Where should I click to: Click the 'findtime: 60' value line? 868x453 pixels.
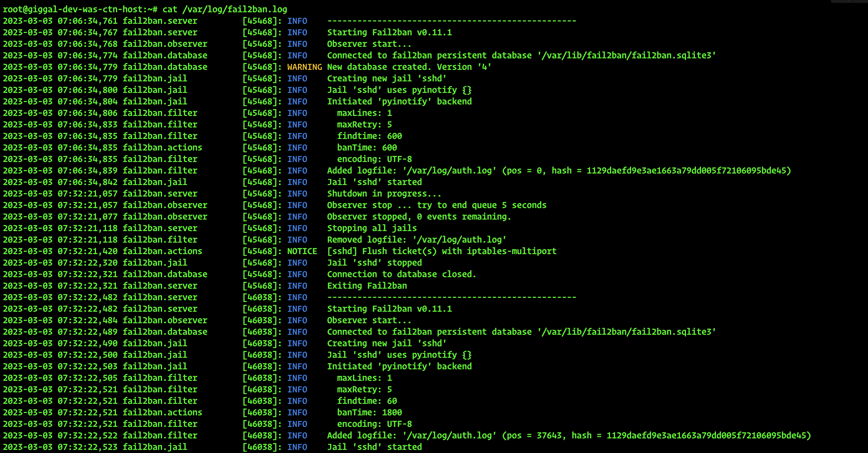(367, 401)
